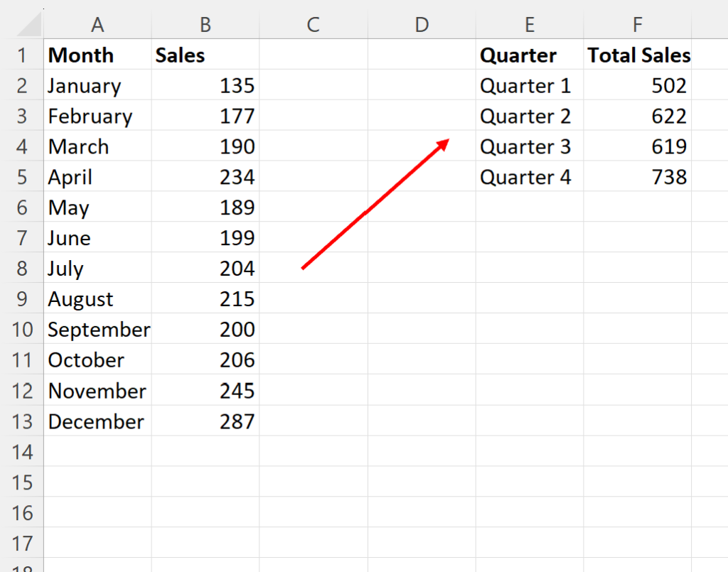Select row 1 by clicking its row number
The width and height of the screenshot is (728, 572).
coord(22,55)
